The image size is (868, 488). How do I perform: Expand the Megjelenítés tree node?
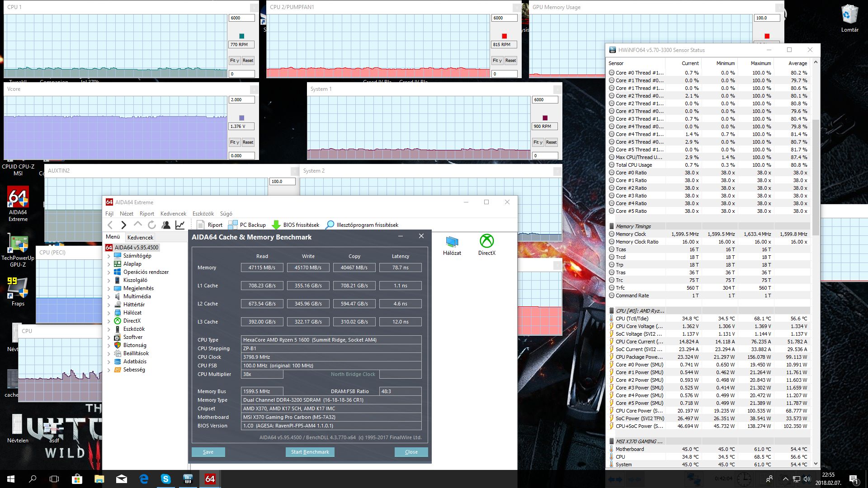click(108, 288)
